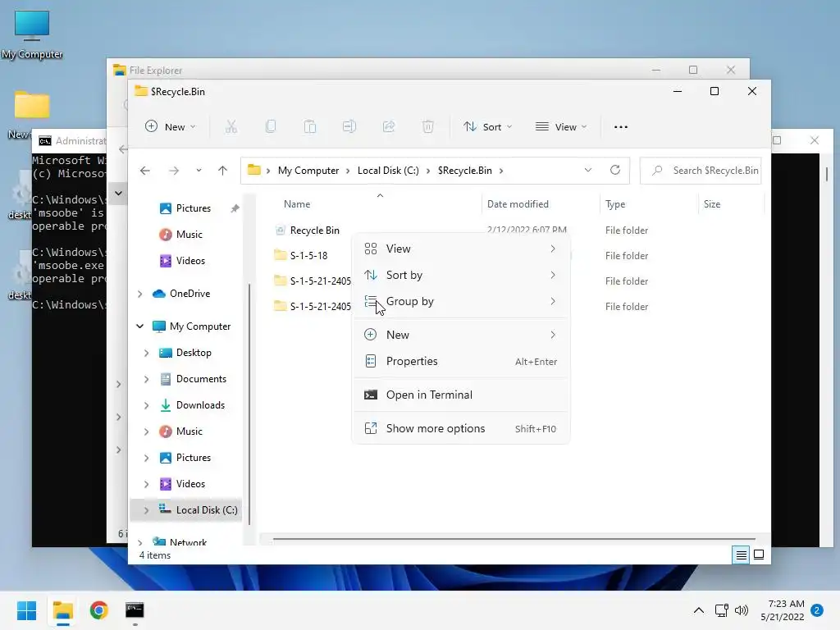The height and width of the screenshot is (630, 840).
Task: Expand the address bar history dropdown
Action: tap(587, 171)
